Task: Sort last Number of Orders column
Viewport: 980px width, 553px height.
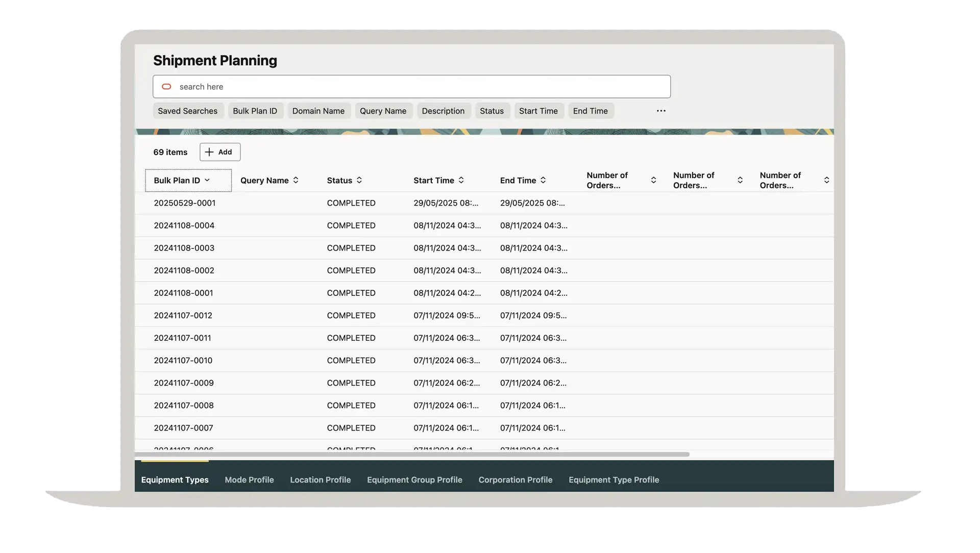Action: coord(826,180)
